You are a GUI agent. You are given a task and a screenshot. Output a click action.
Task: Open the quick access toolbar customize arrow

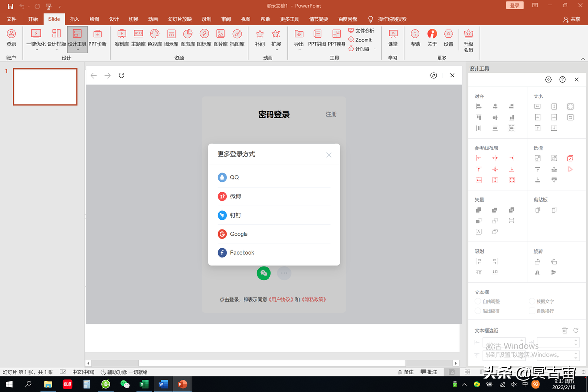60,6
